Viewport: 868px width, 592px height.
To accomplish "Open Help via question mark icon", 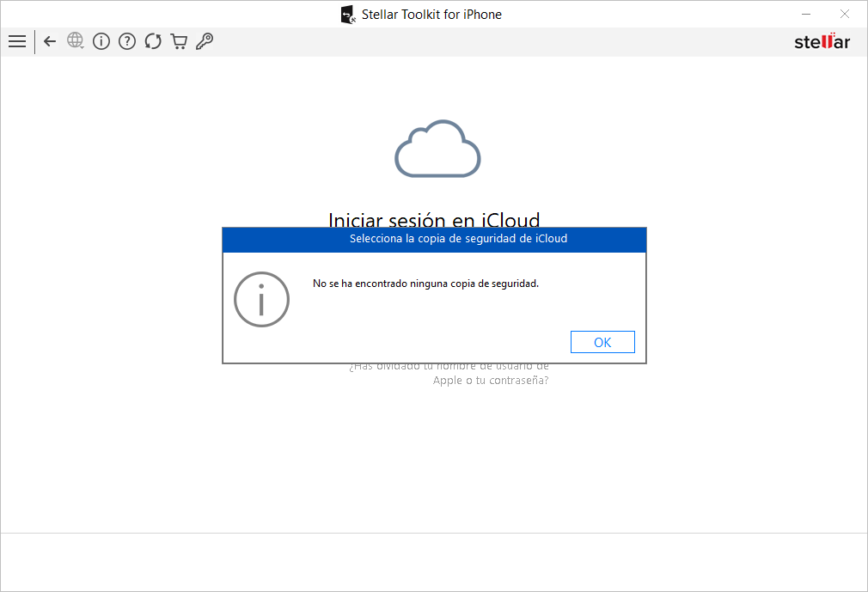I will click(127, 41).
